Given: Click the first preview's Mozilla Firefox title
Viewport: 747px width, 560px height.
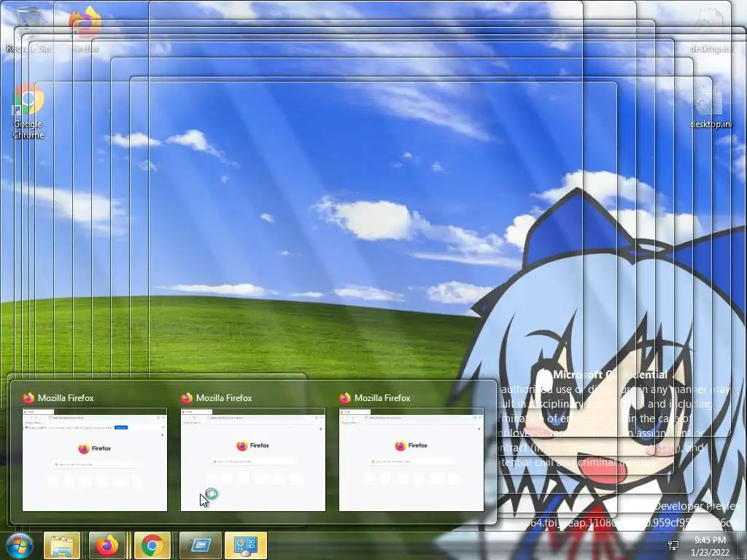Looking at the screenshot, I should [x=66, y=398].
